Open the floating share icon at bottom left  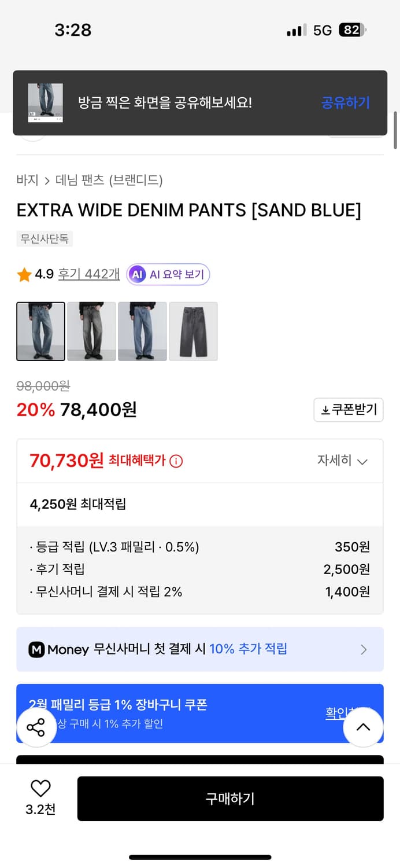(36, 727)
